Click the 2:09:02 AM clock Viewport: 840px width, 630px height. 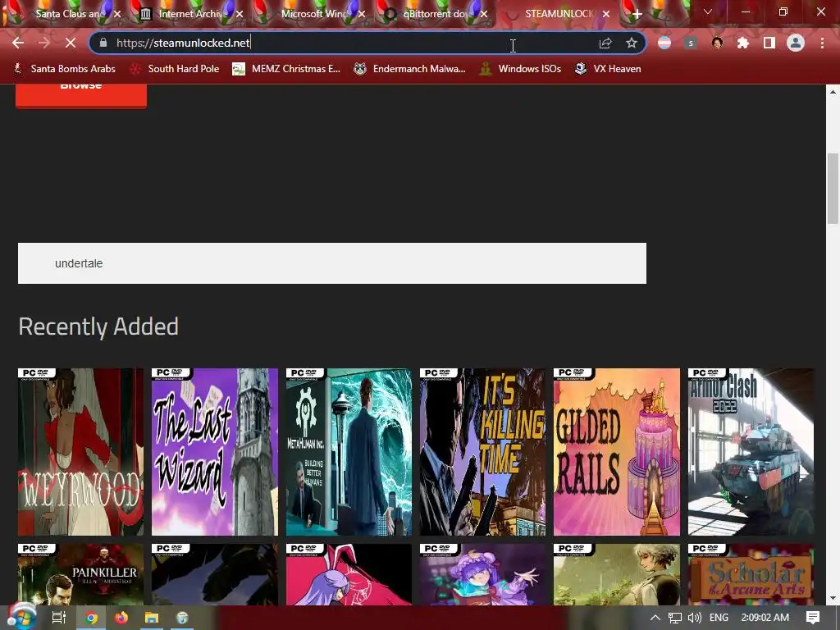coord(765,618)
